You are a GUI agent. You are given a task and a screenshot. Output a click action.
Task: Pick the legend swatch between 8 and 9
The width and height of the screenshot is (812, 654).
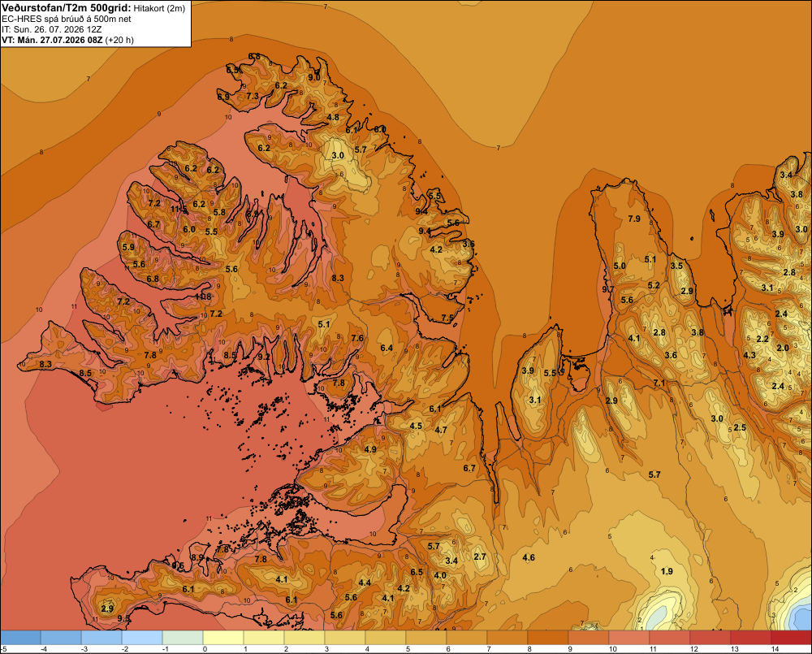(x=548, y=638)
